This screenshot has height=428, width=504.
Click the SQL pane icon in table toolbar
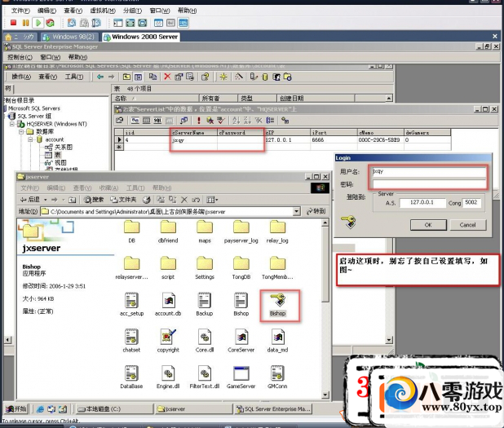pos(157,120)
